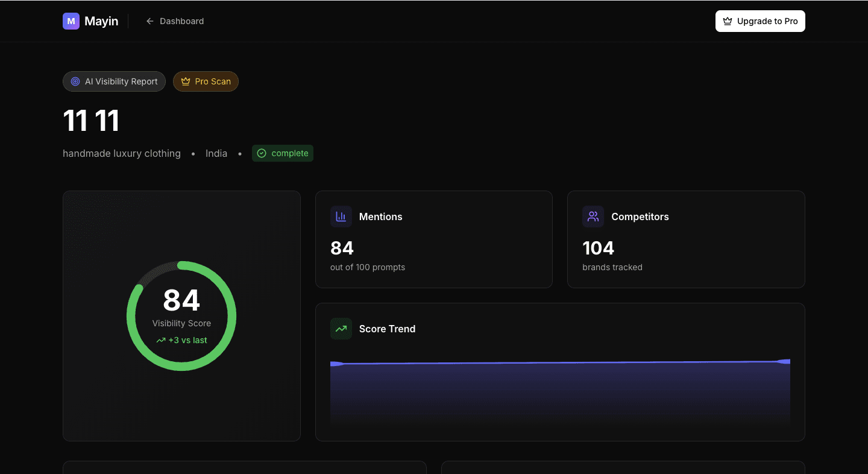Image resolution: width=868 pixels, height=474 pixels.
Task: Click the upward trend arrow near +3 vs last
Action: click(160, 340)
